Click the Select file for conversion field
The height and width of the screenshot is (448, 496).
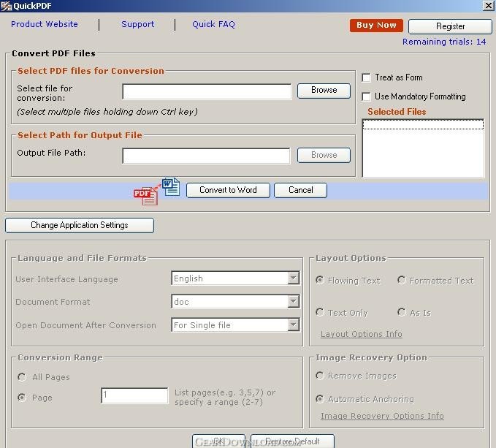[207, 91]
